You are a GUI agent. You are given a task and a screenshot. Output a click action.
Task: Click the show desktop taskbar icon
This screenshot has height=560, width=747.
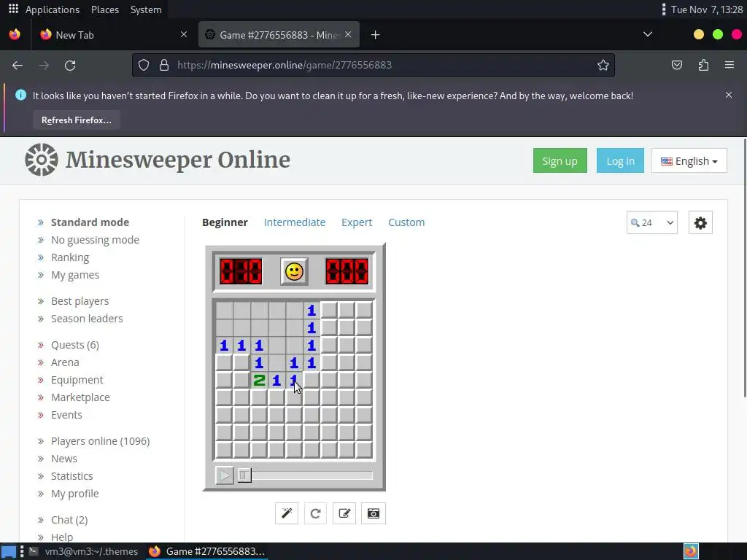(9, 551)
